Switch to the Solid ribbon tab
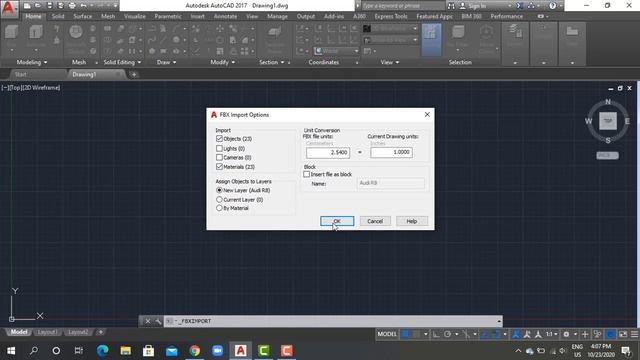The width and height of the screenshot is (640, 360). pos(58,16)
